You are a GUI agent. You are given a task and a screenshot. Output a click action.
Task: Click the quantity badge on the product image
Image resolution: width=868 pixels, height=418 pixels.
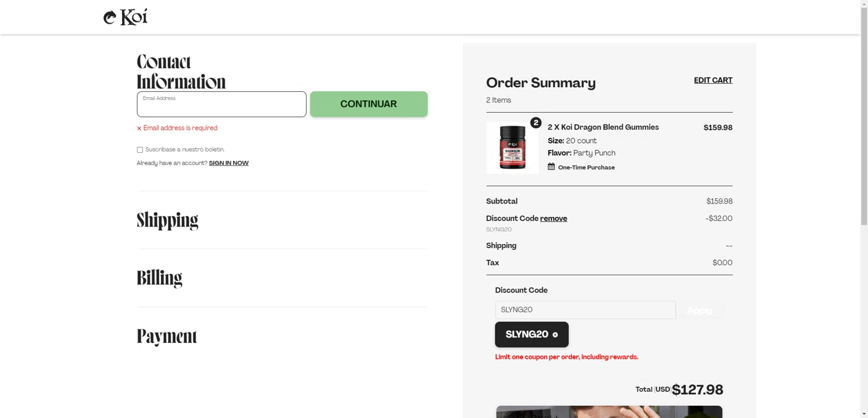536,123
